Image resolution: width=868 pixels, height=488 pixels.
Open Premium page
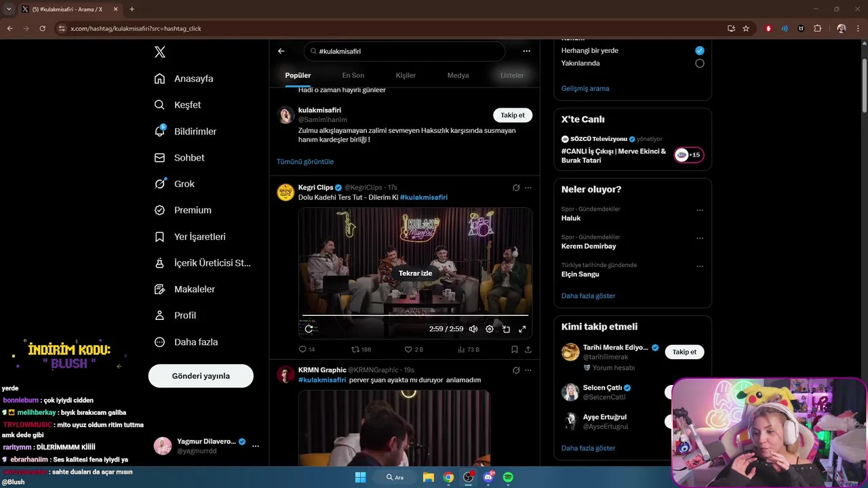click(x=182, y=210)
